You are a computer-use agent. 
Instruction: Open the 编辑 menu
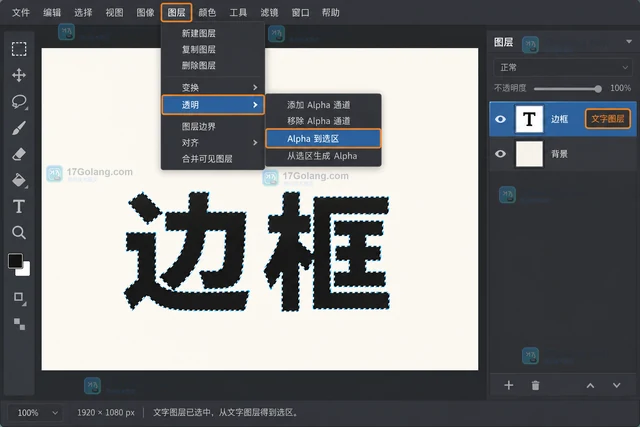pos(52,13)
